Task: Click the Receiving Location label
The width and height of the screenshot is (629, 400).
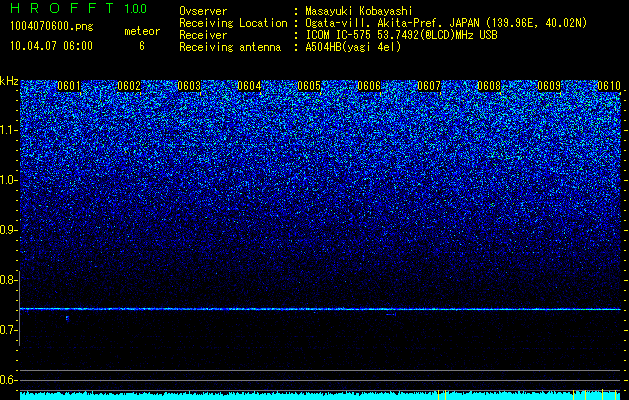Action: [x=233, y=23]
